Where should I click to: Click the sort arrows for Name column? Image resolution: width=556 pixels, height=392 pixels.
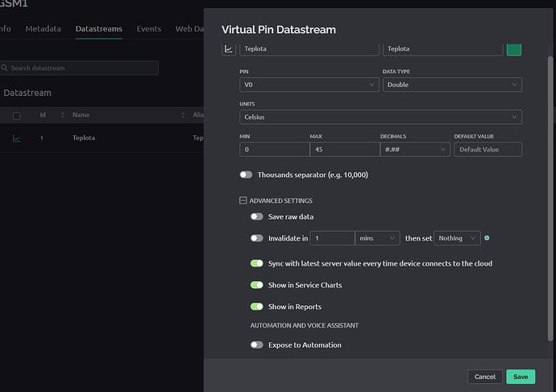click(183, 116)
